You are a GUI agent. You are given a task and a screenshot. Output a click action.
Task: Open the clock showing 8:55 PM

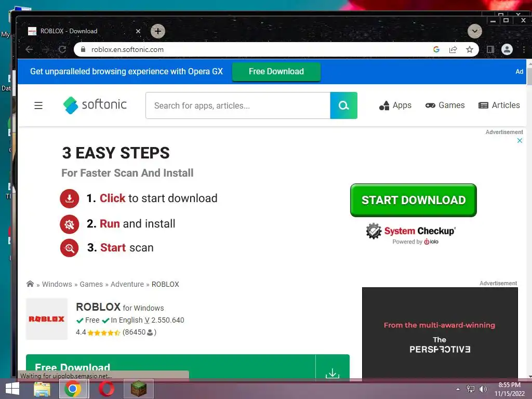pos(510,389)
